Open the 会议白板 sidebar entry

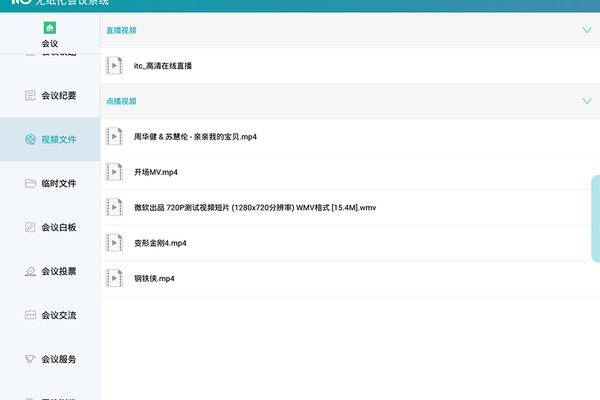(x=58, y=227)
